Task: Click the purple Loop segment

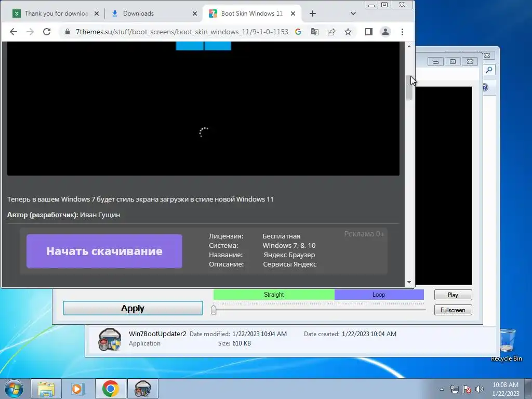Action: coord(379,295)
